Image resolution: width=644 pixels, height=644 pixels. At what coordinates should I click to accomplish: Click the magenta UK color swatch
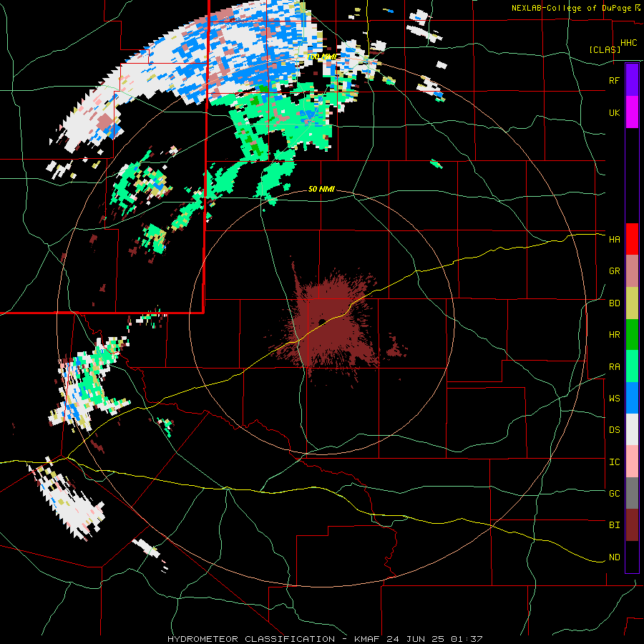point(632,112)
